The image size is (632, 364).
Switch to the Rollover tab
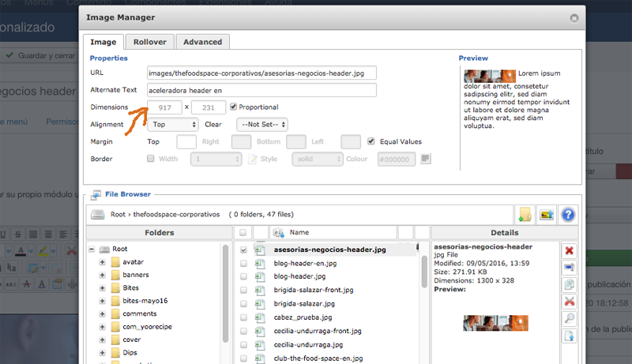tap(150, 42)
